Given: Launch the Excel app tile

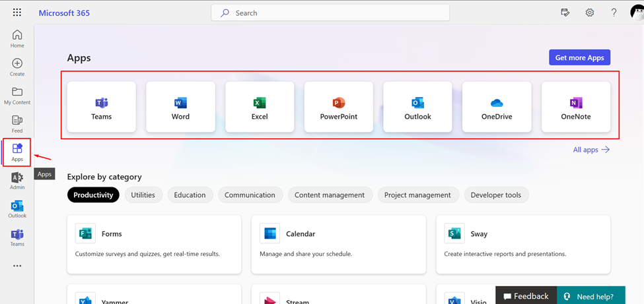Looking at the screenshot, I should pyautogui.click(x=260, y=107).
